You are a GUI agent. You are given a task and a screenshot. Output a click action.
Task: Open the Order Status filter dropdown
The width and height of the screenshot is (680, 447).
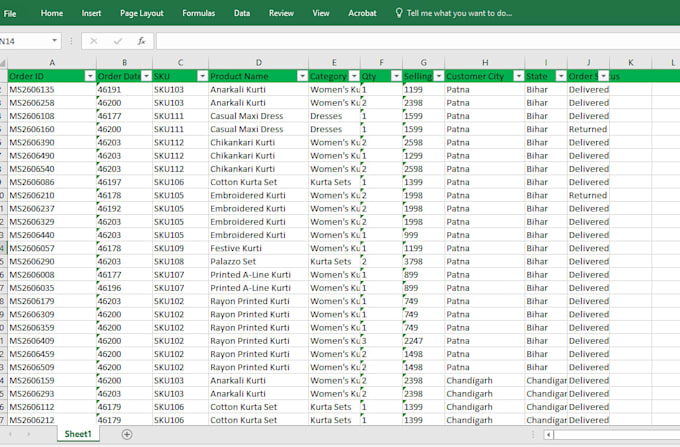603,76
